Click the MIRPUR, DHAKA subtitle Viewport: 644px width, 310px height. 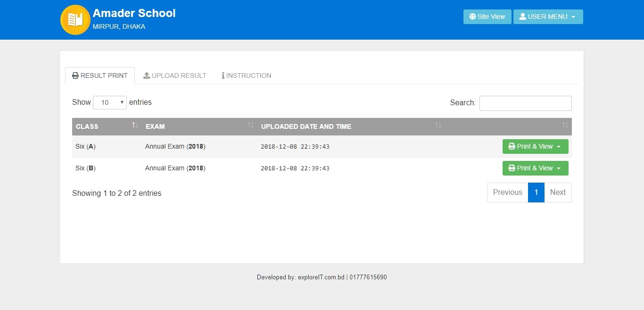coord(119,26)
